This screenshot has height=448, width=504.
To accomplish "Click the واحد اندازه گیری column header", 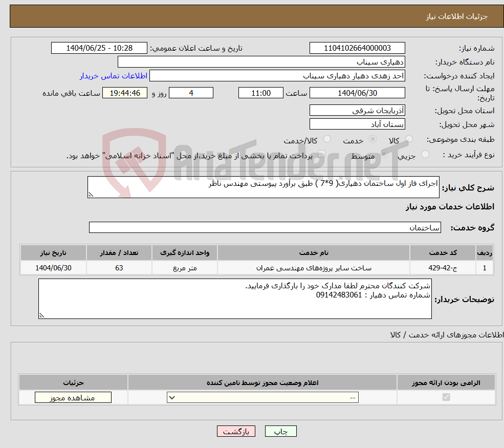I will pyautogui.click(x=185, y=253).
